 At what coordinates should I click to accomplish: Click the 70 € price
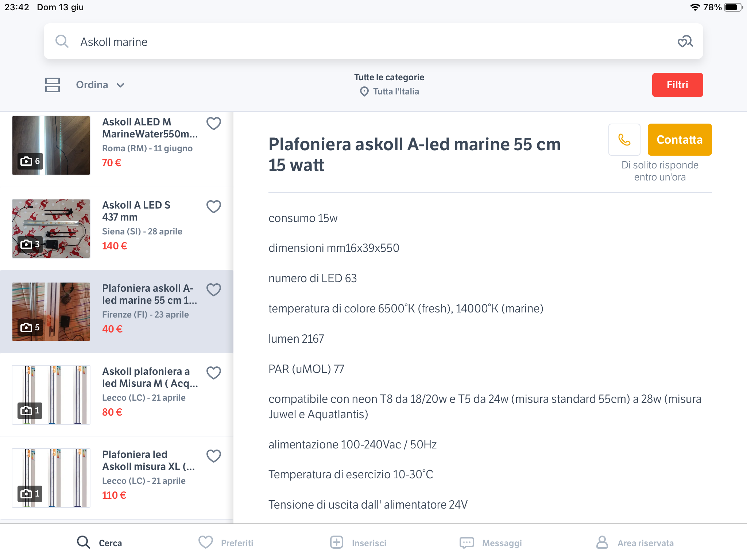point(112,163)
